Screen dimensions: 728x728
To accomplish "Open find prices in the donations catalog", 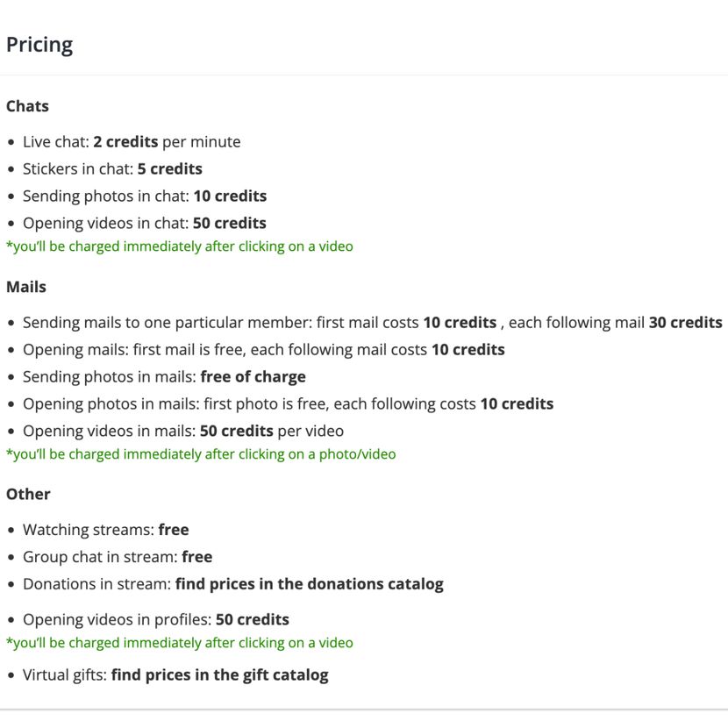I will (310, 584).
